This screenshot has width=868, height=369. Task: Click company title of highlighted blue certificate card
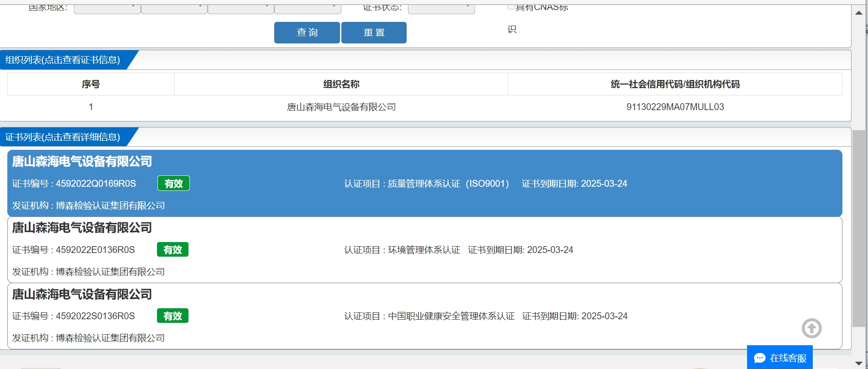[x=82, y=161]
